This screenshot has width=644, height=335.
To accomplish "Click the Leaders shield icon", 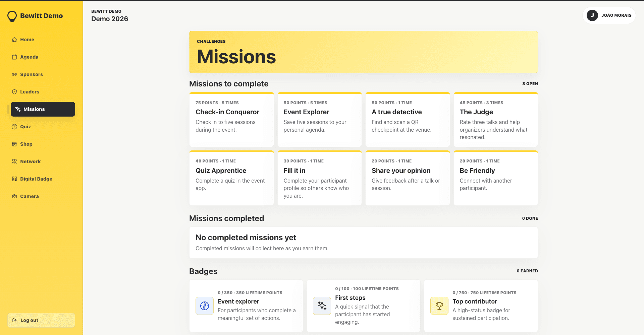I will 14,92.
